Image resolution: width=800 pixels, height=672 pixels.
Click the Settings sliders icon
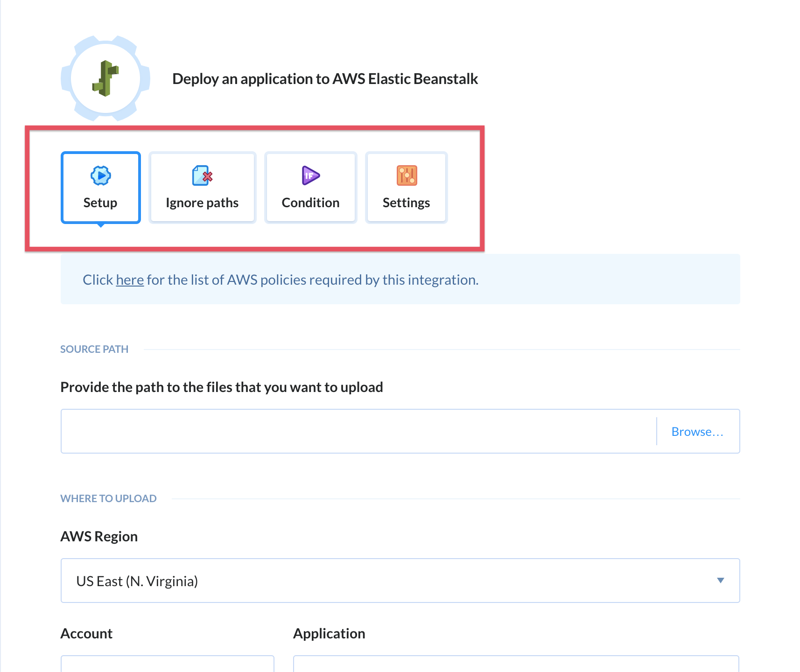pos(407,175)
